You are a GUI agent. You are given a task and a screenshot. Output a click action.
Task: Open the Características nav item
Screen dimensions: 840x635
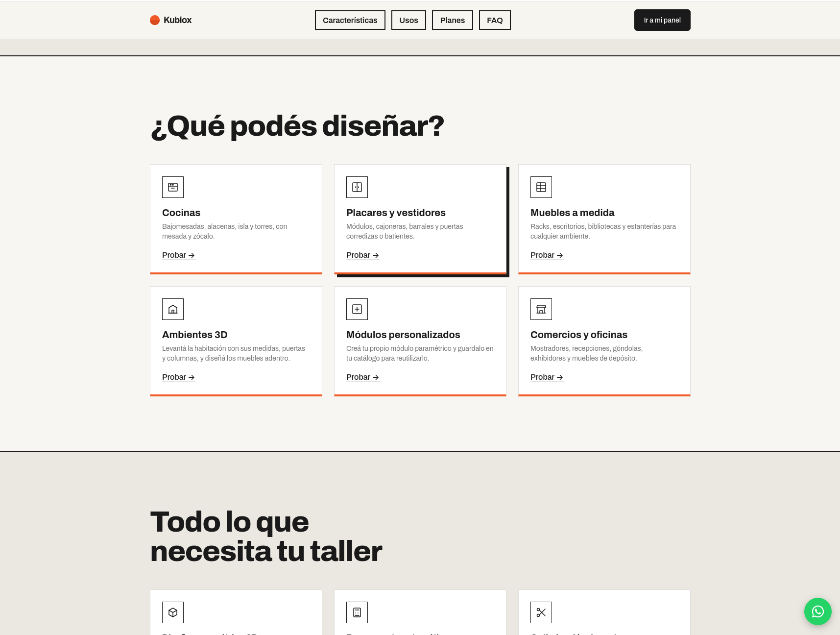[350, 20]
